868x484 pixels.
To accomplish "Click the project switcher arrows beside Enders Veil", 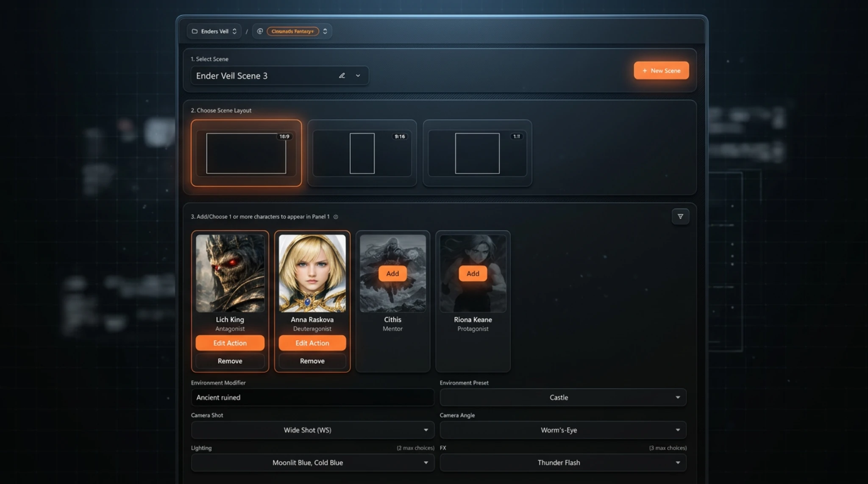I will 234,31.
